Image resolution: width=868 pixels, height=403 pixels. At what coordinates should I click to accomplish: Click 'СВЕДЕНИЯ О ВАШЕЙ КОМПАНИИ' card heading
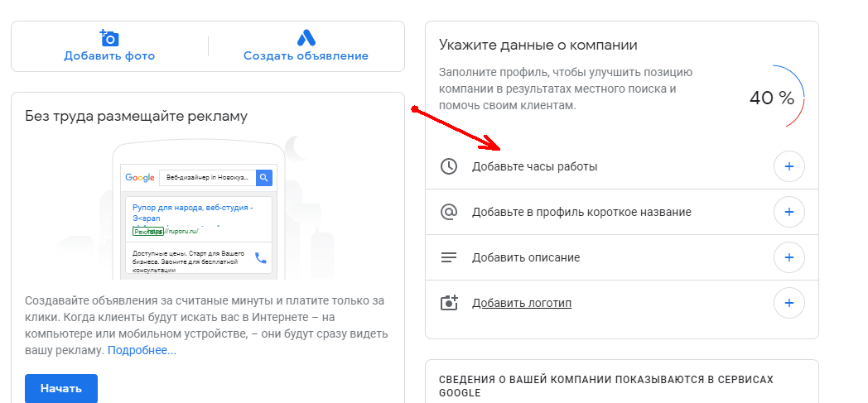606,386
